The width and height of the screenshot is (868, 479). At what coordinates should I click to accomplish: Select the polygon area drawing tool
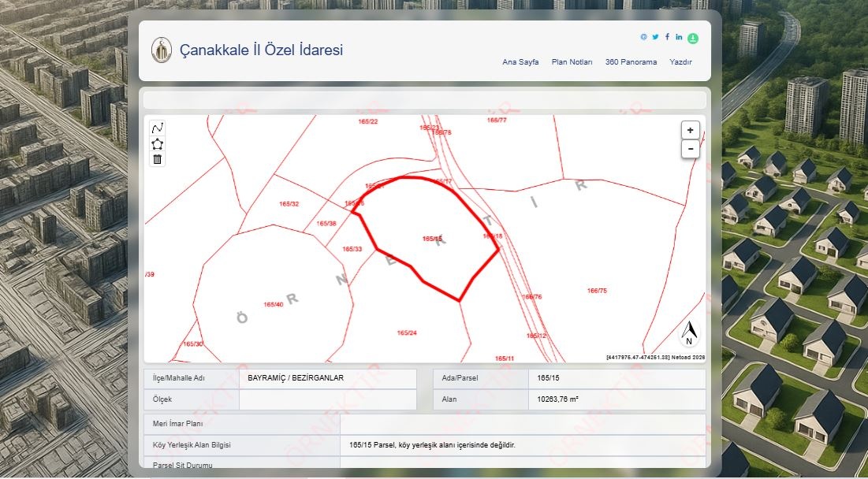157,144
